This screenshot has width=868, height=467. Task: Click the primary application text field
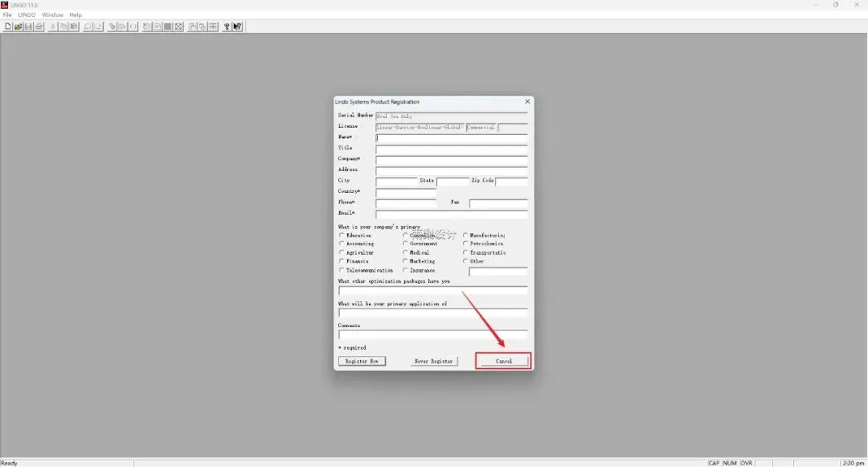(433, 312)
